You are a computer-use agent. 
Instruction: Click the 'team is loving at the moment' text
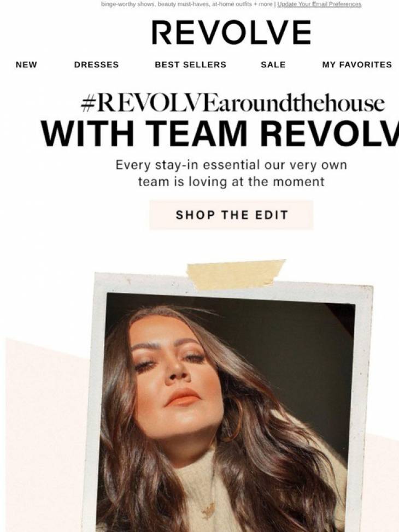231,181
